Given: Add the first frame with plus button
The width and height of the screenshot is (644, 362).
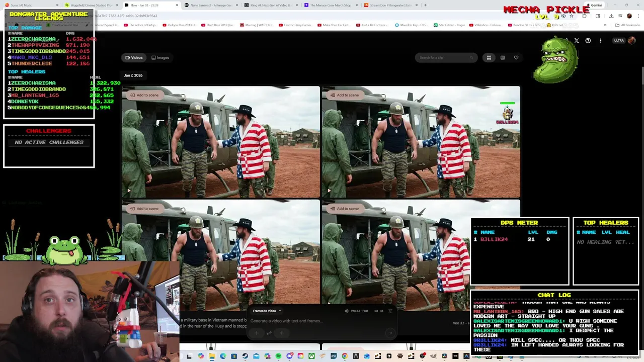Looking at the screenshot, I should coord(257,332).
